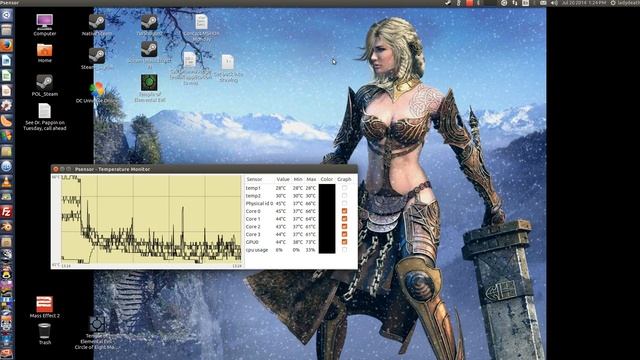
Task: Select the Temple of Elemental Evil icon
Action: pos(149,88)
